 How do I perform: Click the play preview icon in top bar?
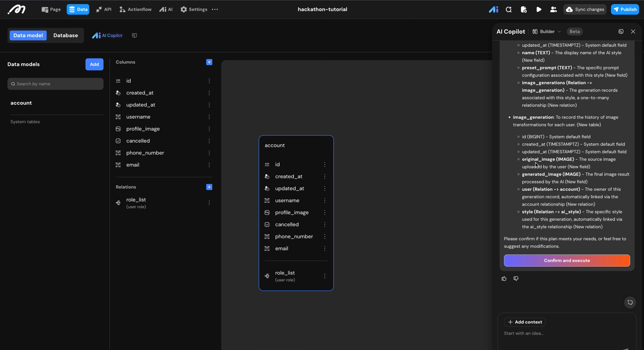(x=539, y=9)
